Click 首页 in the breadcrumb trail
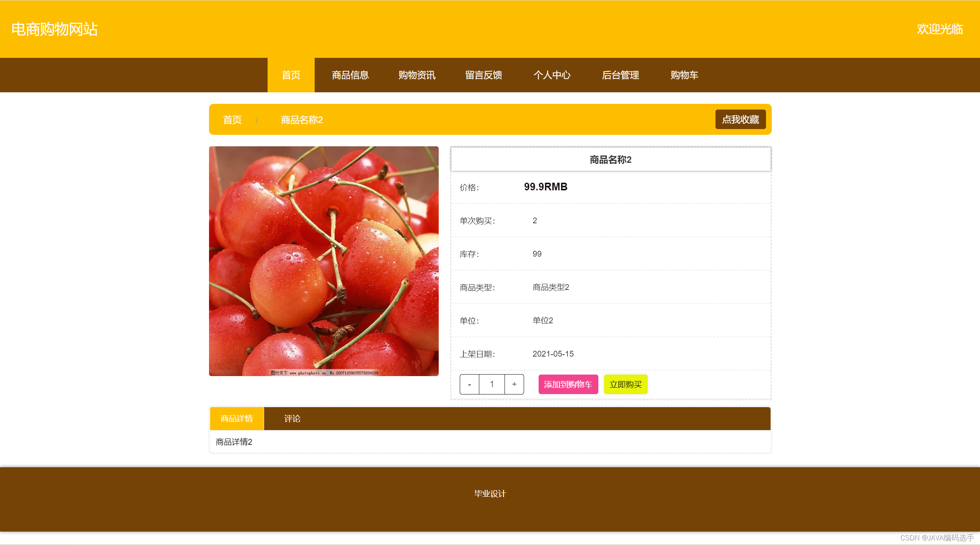980x545 pixels. click(232, 120)
